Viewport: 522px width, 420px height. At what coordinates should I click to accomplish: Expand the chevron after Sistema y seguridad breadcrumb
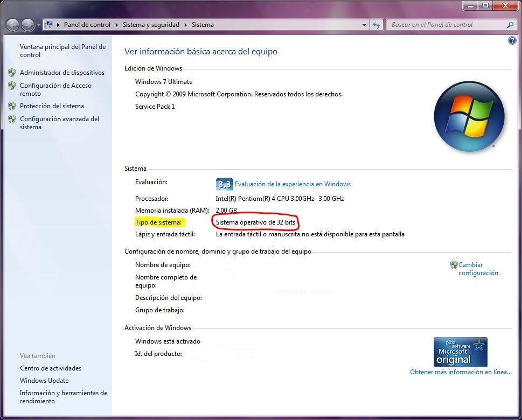tap(186, 25)
